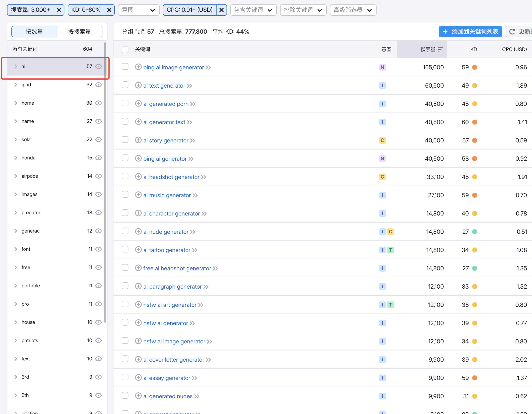This screenshot has width=532, height=414.
Task: Open the 高级筛选器 dropdown
Action: 353,10
